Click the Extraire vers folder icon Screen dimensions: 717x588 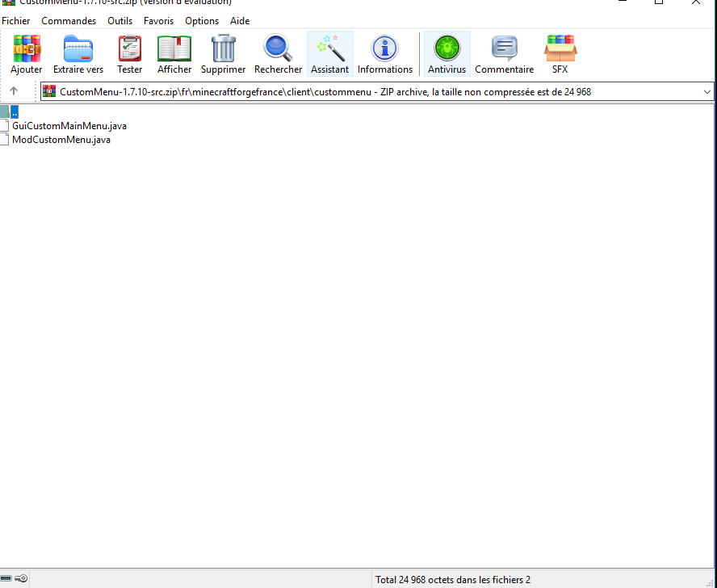click(78, 49)
